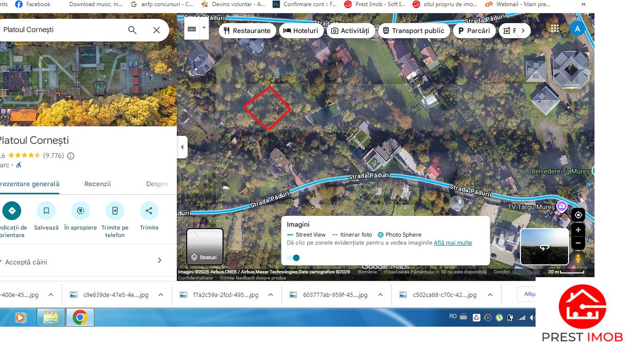Expand the Acceptă câini row
The height and width of the screenshot is (362, 644).
159,260
